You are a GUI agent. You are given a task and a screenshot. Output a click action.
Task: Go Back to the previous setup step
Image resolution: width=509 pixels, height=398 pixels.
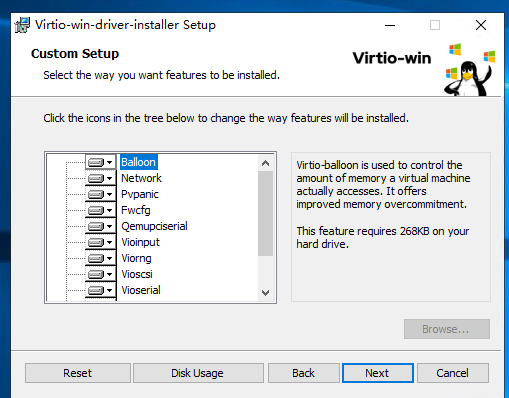[x=303, y=373]
